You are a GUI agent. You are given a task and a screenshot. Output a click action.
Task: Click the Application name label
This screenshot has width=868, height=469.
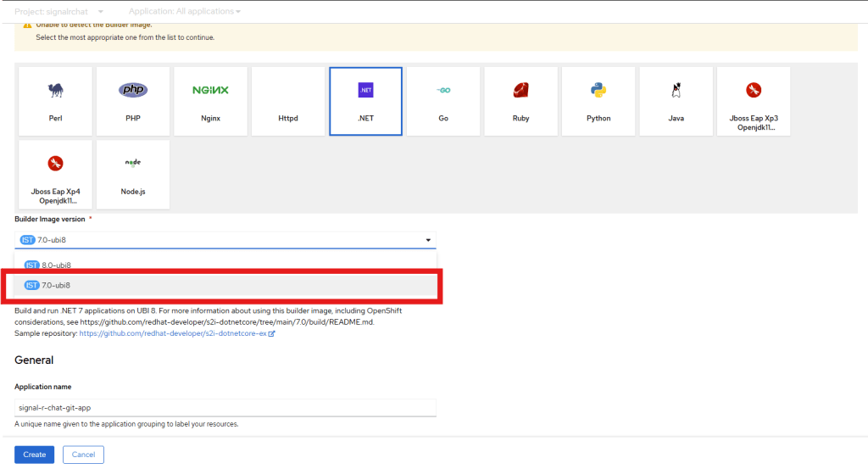[x=42, y=387]
